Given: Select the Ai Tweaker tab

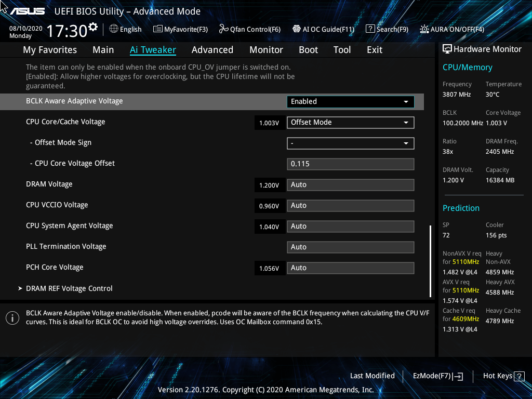Looking at the screenshot, I should click(x=153, y=50).
